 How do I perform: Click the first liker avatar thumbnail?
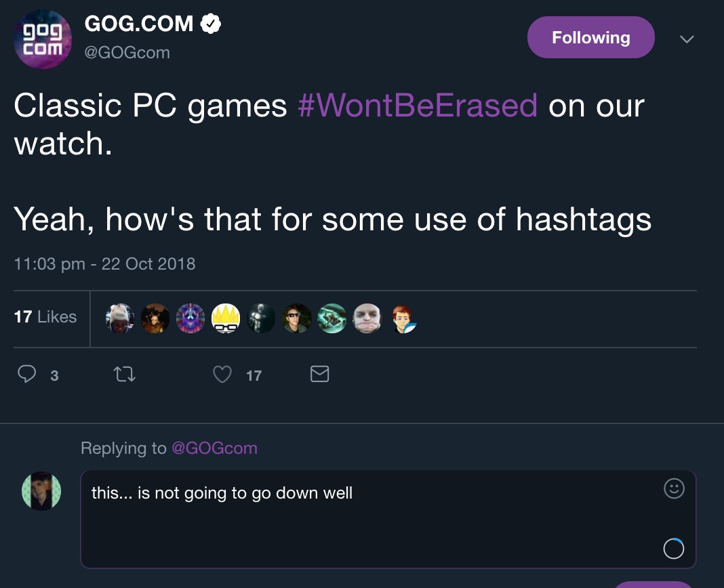tap(120, 318)
